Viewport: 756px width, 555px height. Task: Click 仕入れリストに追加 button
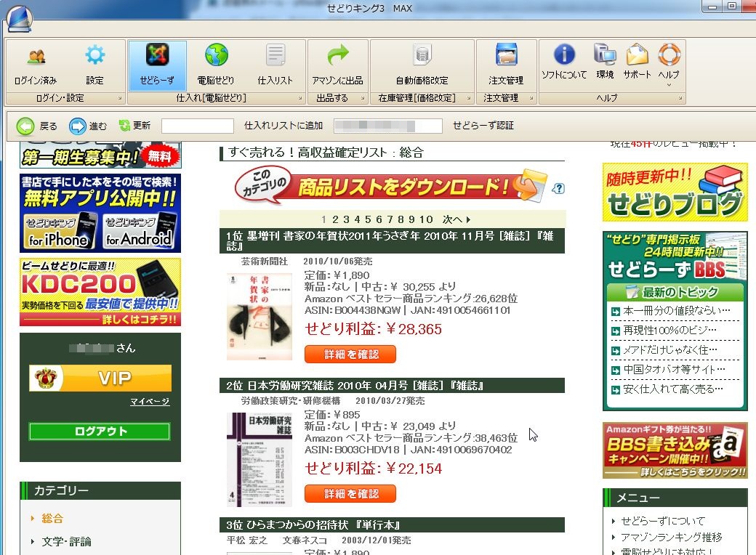tap(283, 126)
